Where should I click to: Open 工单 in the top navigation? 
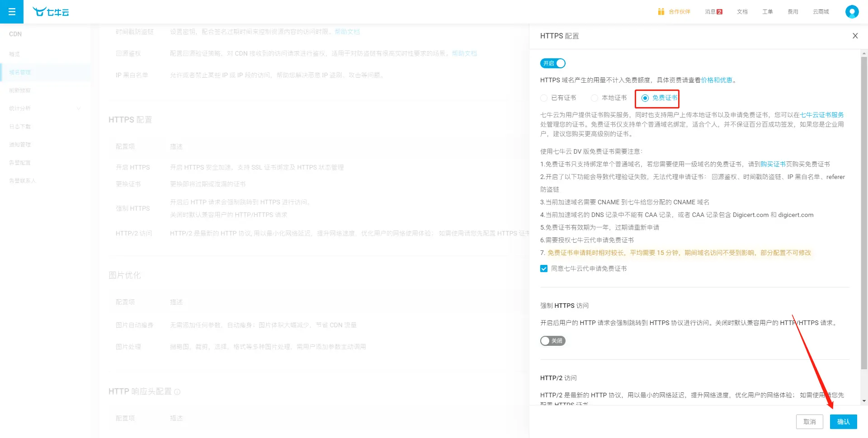pyautogui.click(x=768, y=12)
